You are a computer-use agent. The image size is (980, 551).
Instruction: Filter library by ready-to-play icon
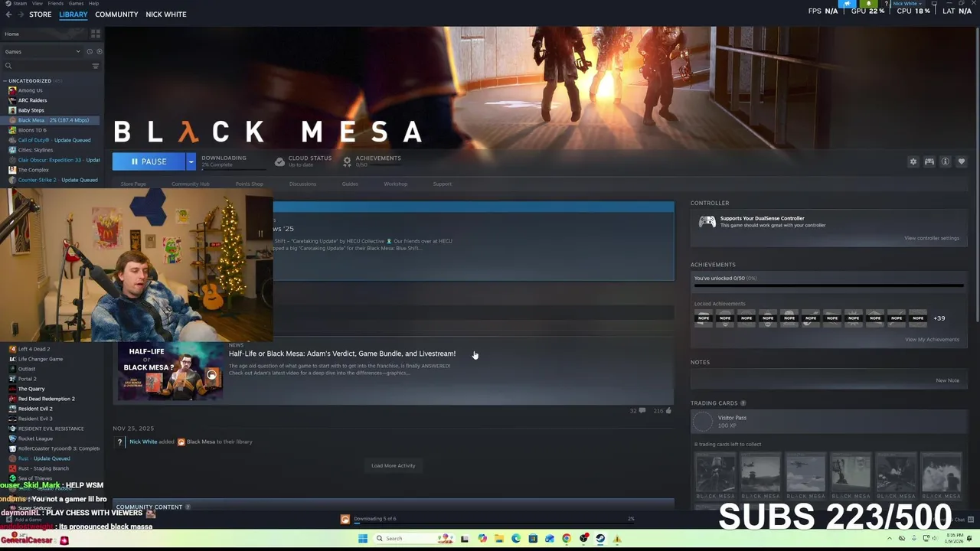[99, 51]
